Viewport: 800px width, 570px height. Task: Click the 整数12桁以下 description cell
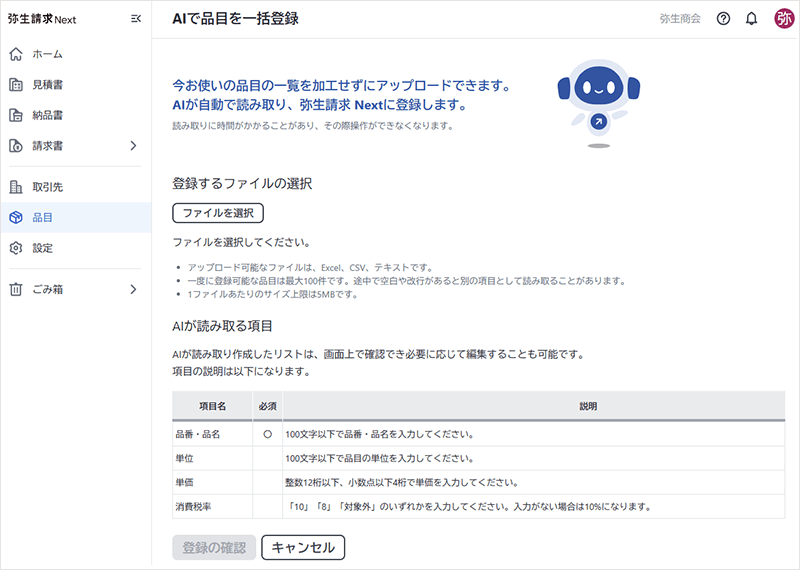[534, 482]
